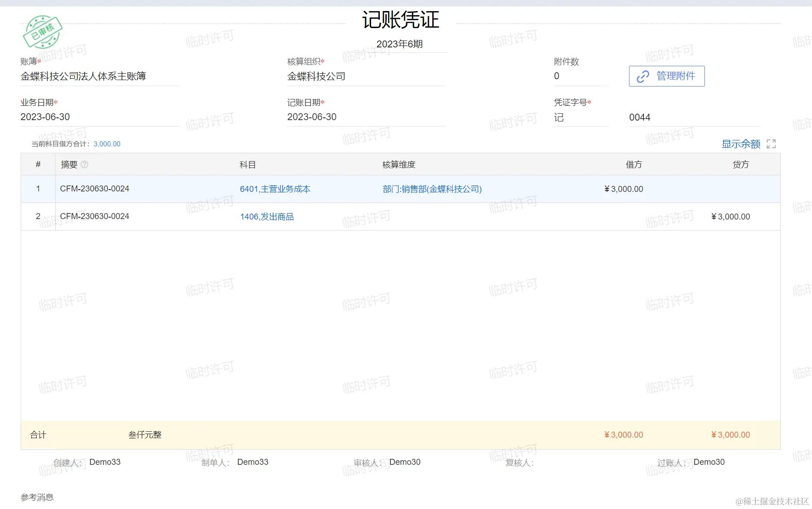The image size is (812, 509).
Task: Click row number 1 cell
Action: coord(38,189)
